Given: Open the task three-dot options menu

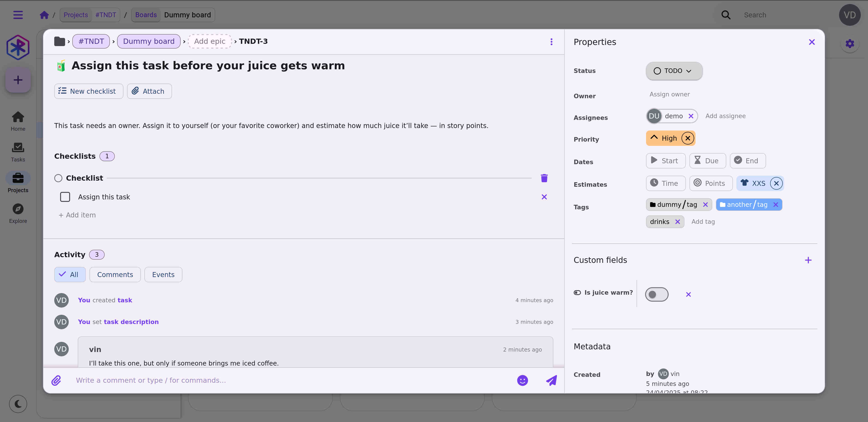Looking at the screenshot, I should coord(551,42).
